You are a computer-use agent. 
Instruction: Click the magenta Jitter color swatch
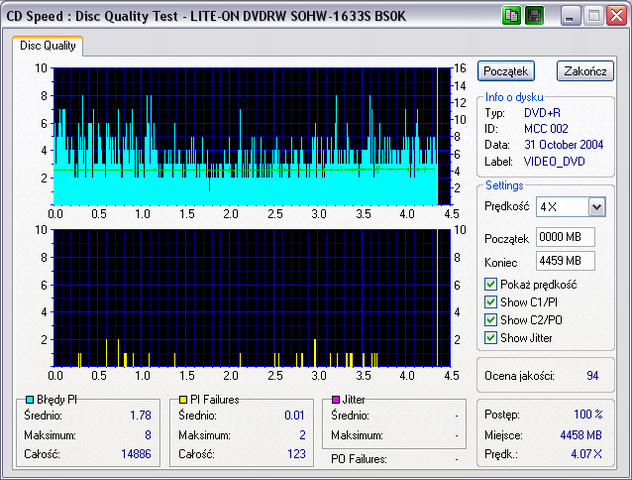click(x=335, y=400)
